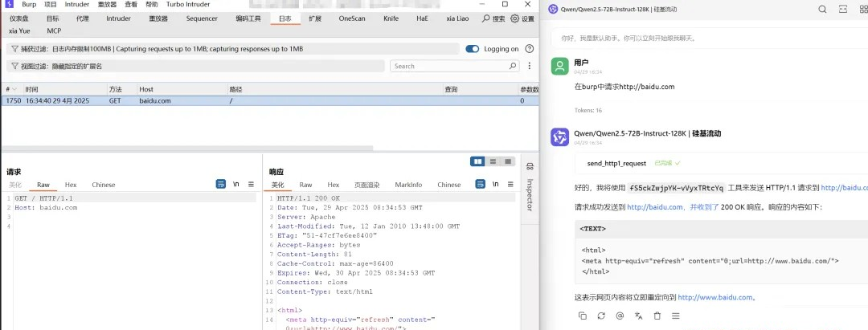Click into the log Search field

pyautogui.click(x=454, y=66)
